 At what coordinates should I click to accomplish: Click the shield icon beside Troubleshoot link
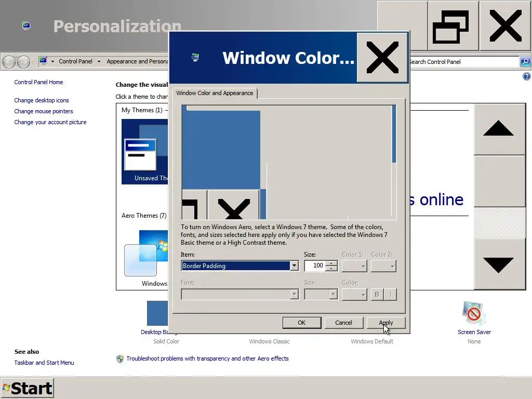120,358
